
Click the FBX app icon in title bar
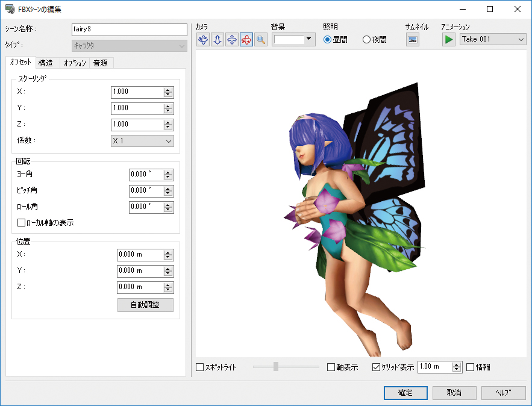(10, 10)
